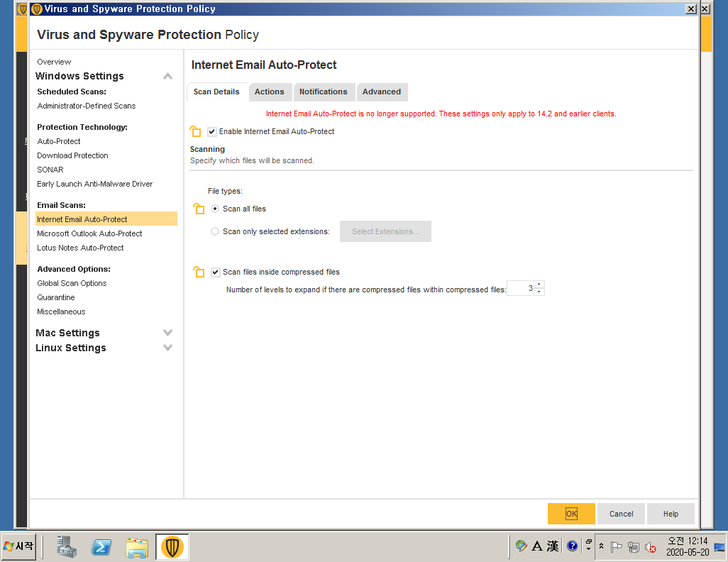Open Quarantine settings in sidebar
Viewport: 728px width, 562px height.
click(x=56, y=297)
